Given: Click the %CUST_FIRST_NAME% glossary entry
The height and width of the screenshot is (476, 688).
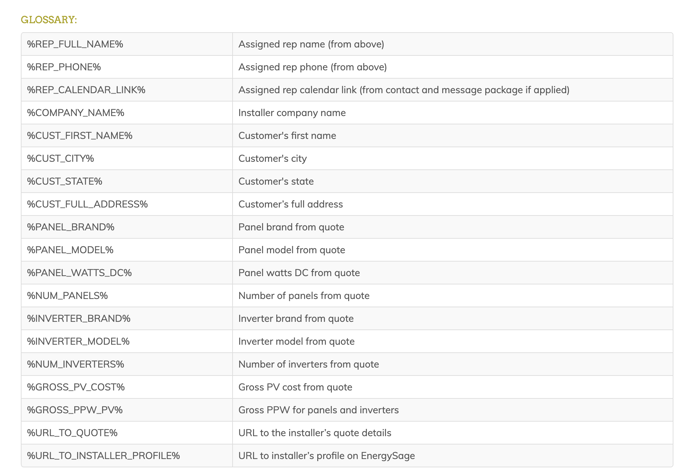Looking at the screenshot, I should tap(80, 136).
